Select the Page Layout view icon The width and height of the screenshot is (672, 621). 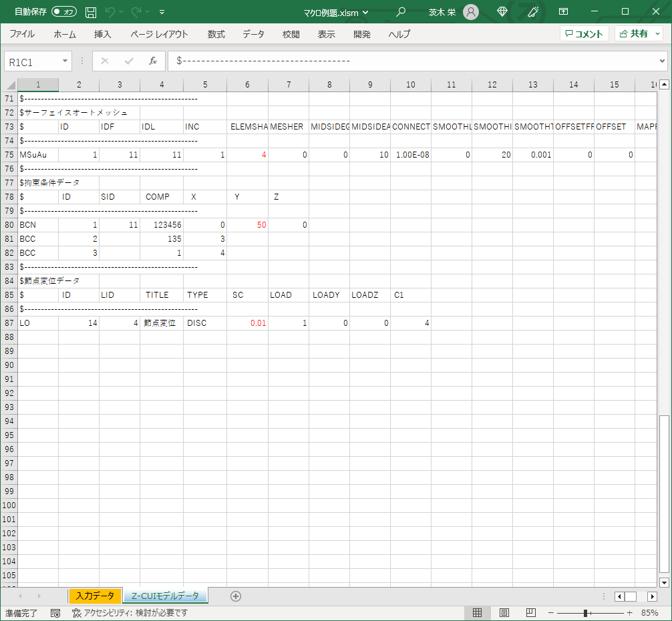tap(504, 612)
